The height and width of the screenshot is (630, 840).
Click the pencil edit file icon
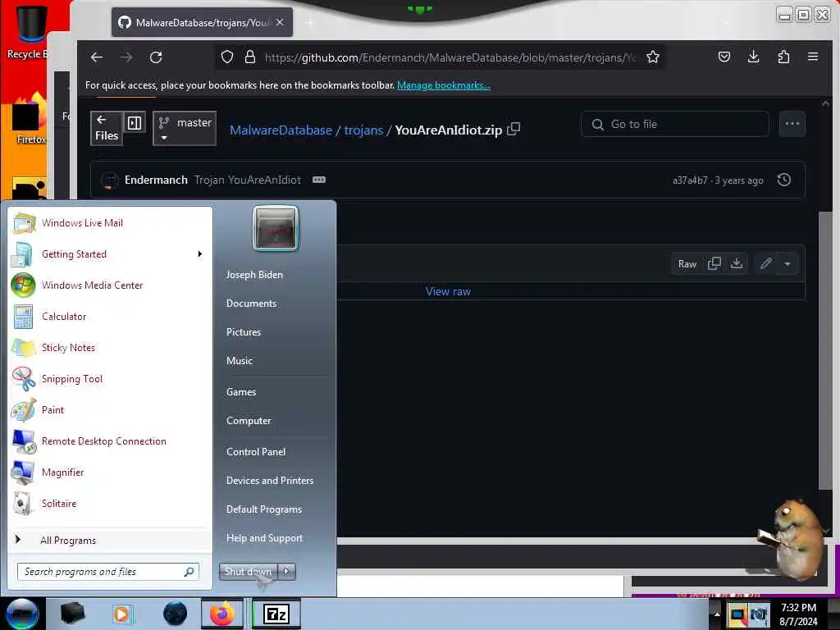click(x=766, y=263)
